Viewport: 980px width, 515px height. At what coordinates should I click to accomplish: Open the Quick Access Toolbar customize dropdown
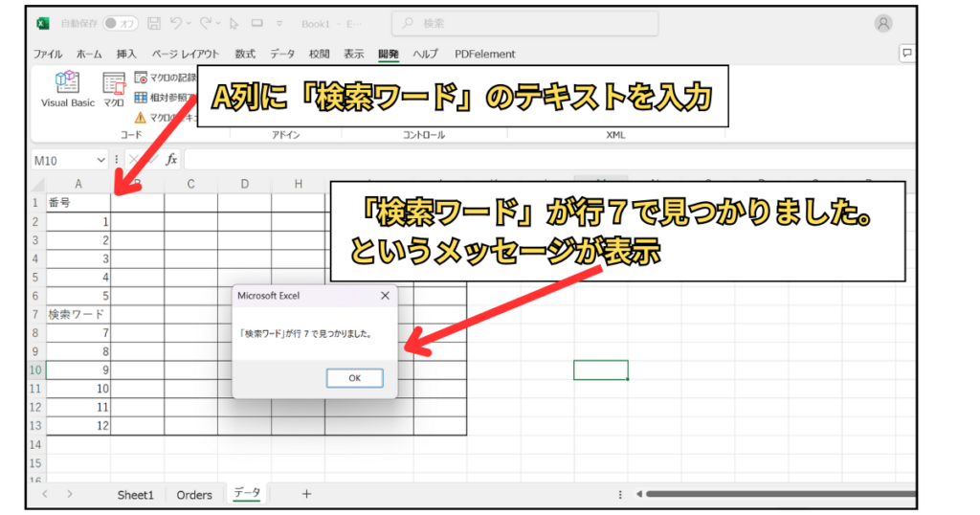(x=278, y=23)
